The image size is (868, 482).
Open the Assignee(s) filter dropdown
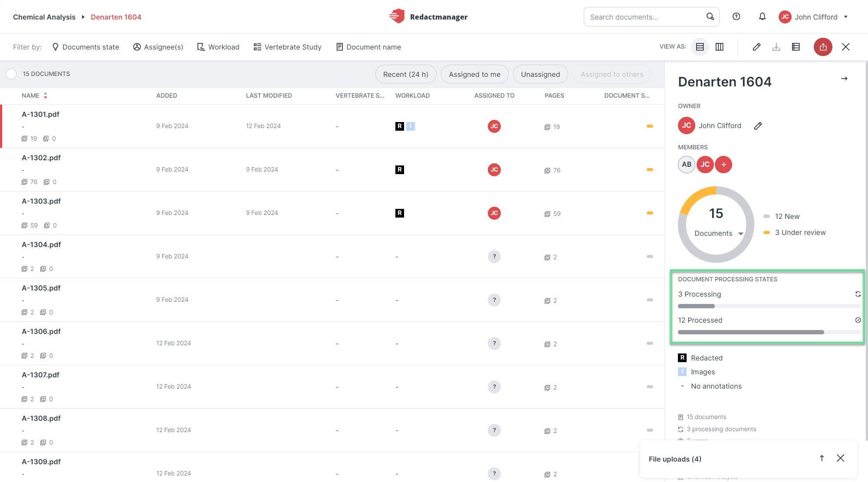[x=158, y=47]
